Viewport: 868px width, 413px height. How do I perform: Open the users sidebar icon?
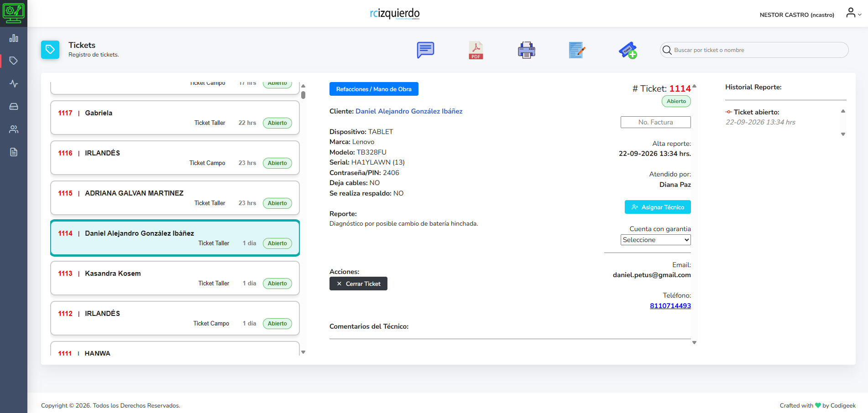(14, 129)
